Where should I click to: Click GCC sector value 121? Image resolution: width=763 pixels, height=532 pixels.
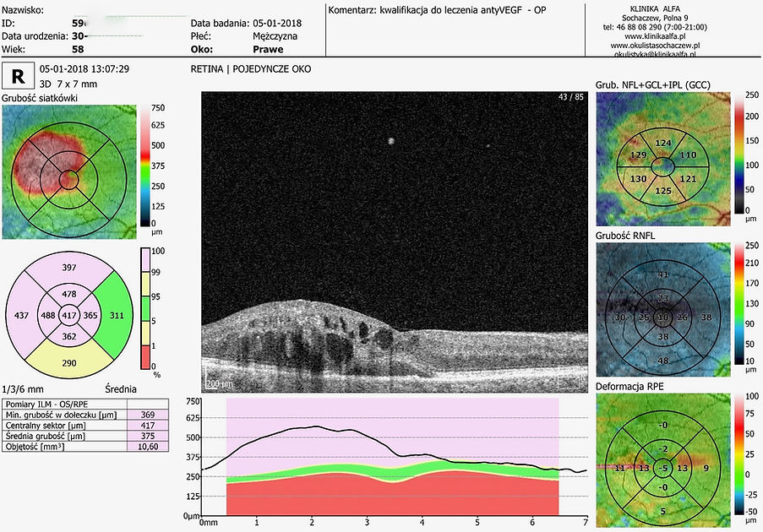[688, 178]
